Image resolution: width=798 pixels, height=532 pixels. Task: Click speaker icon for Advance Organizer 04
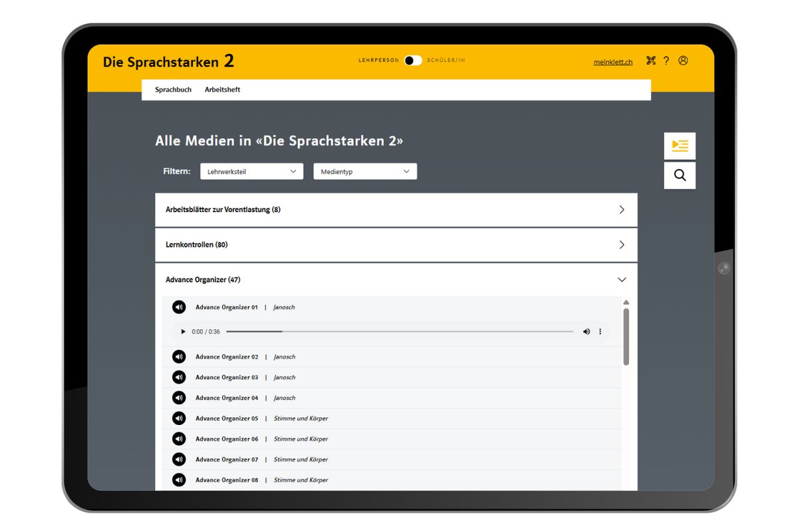[179, 398]
